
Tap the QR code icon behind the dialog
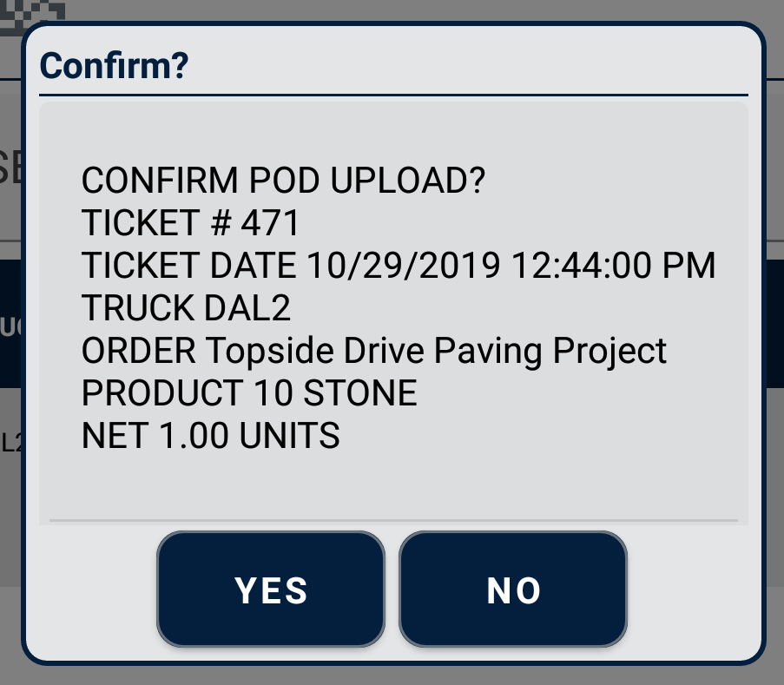(x=33, y=10)
